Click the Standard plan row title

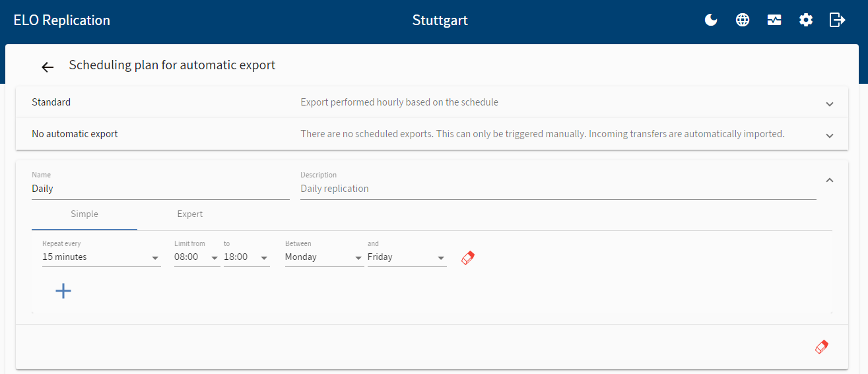51,102
